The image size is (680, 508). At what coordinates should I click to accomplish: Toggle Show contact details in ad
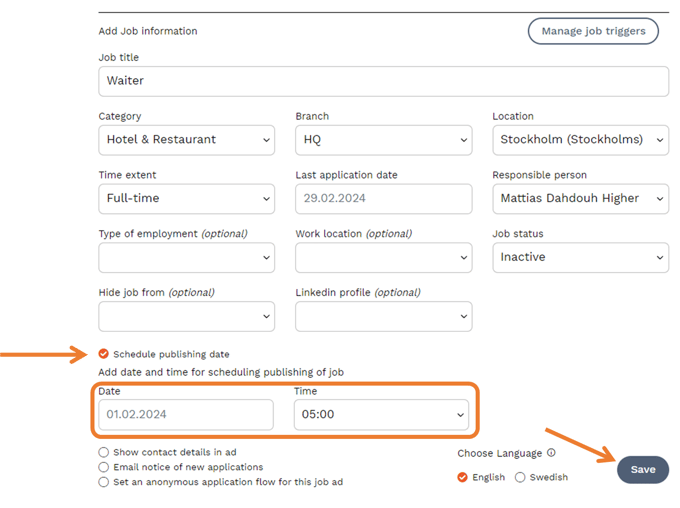point(104,453)
